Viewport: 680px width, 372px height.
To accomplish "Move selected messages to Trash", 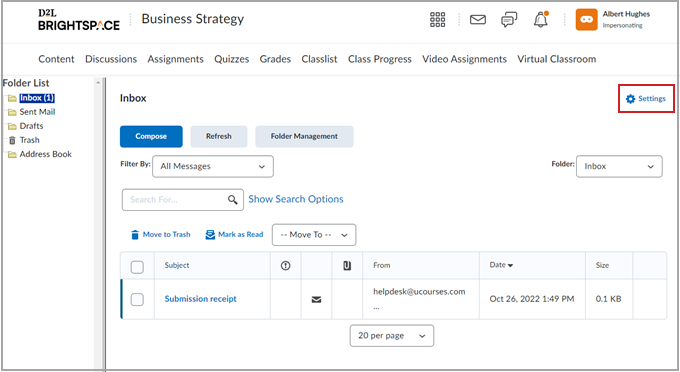I will click(x=160, y=235).
